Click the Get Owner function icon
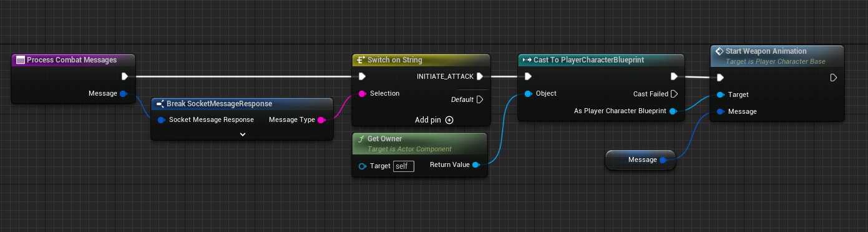Viewport: 868px width, 232px height. pos(360,139)
